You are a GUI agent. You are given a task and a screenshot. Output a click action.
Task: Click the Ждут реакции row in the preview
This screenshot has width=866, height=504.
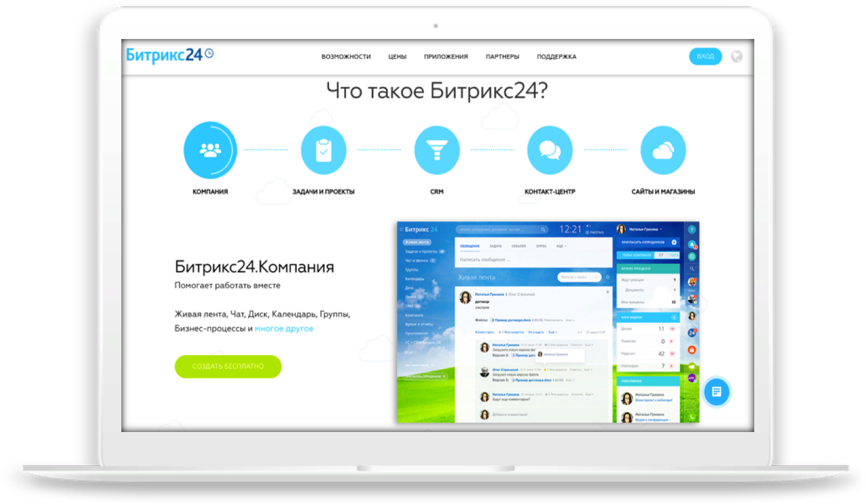648,280
